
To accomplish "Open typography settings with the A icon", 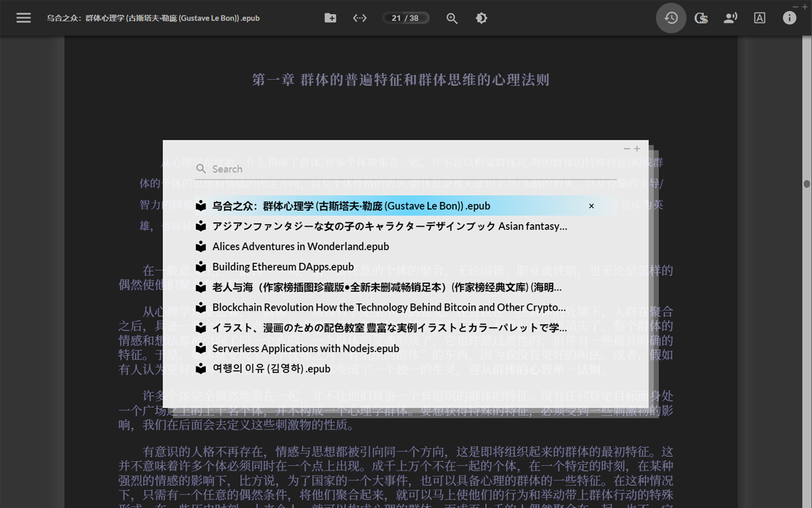I will coord(759,18).
